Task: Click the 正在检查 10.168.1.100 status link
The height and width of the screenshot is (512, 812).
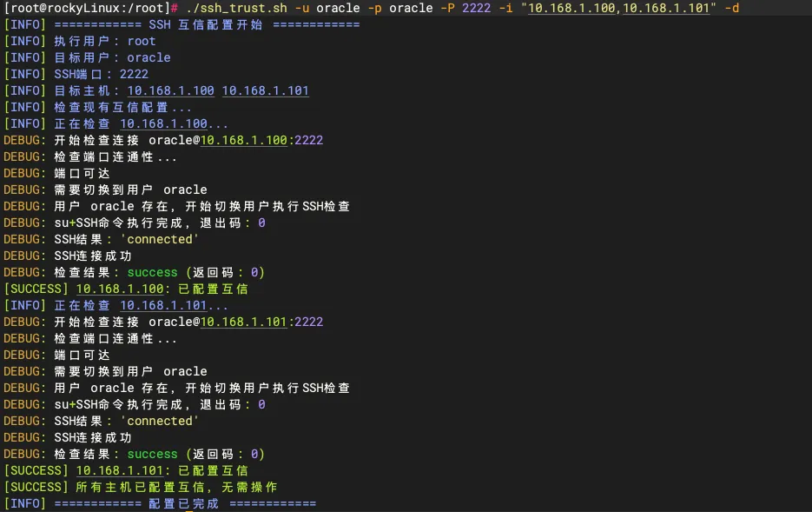Action: [165, 123]
